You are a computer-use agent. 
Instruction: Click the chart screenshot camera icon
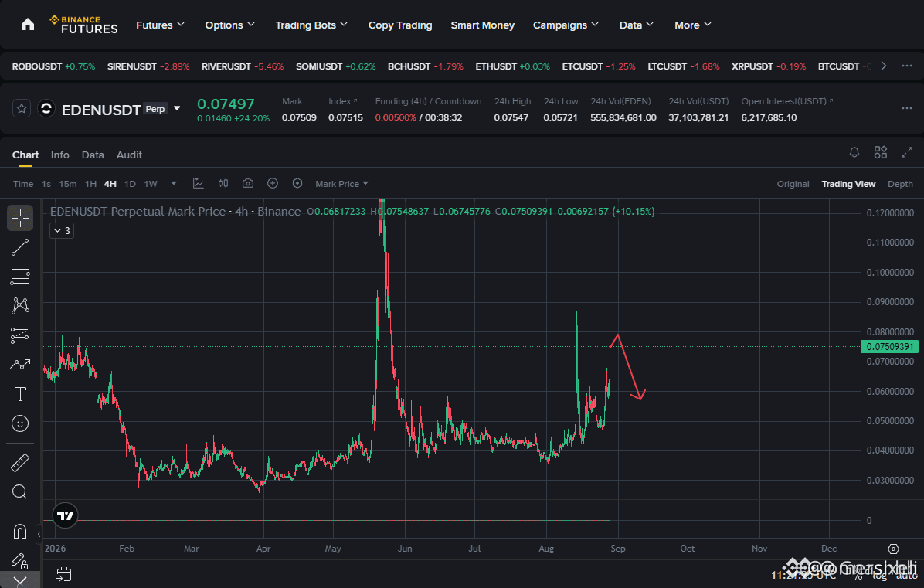pyautogui.click(x=248, y=184)
